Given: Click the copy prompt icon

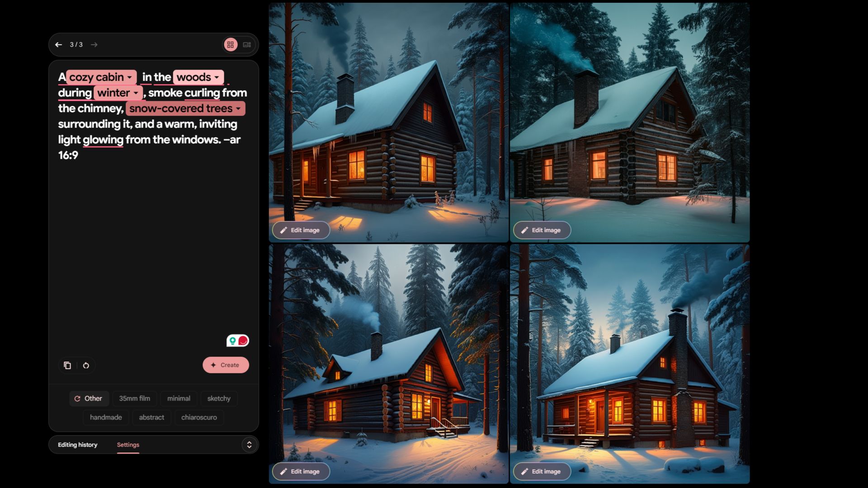Looking at the screenshot, I should click(67, 365).
